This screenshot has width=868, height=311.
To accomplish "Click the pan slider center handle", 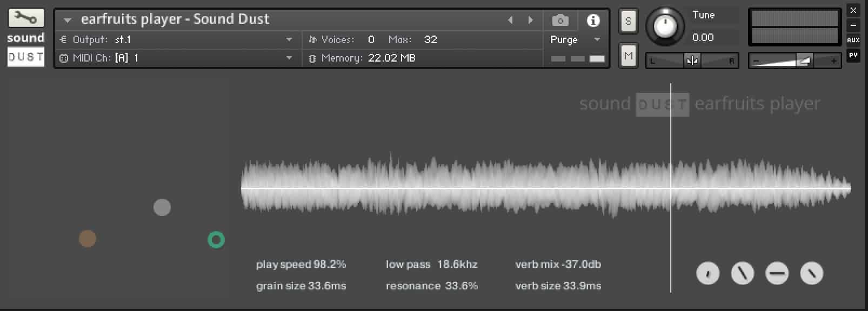I will (x=692, y=61).
